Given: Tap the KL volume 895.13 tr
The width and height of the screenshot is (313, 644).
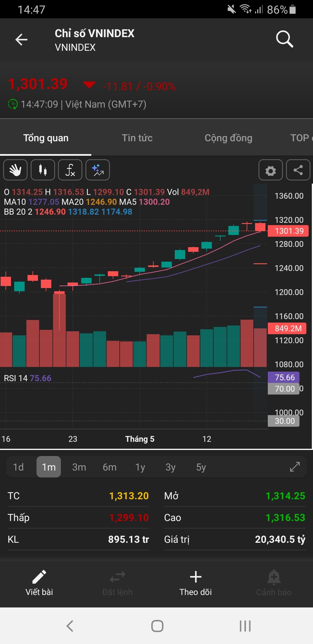Looking at the screenshot, I should tap(128, 539).
